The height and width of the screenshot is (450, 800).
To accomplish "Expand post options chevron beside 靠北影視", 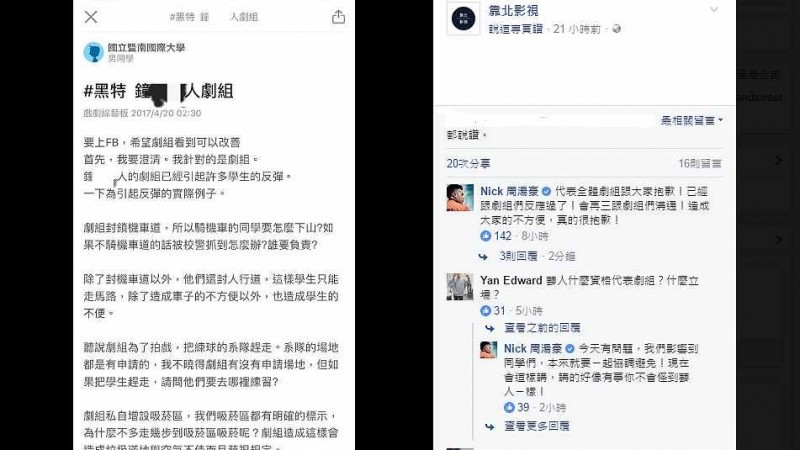I will tap(714, 9).
